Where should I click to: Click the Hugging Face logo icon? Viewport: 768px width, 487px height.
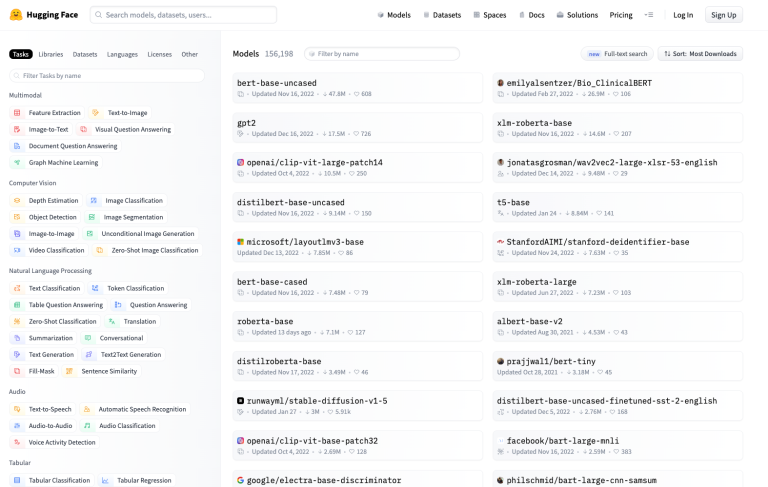coord(16,15)
